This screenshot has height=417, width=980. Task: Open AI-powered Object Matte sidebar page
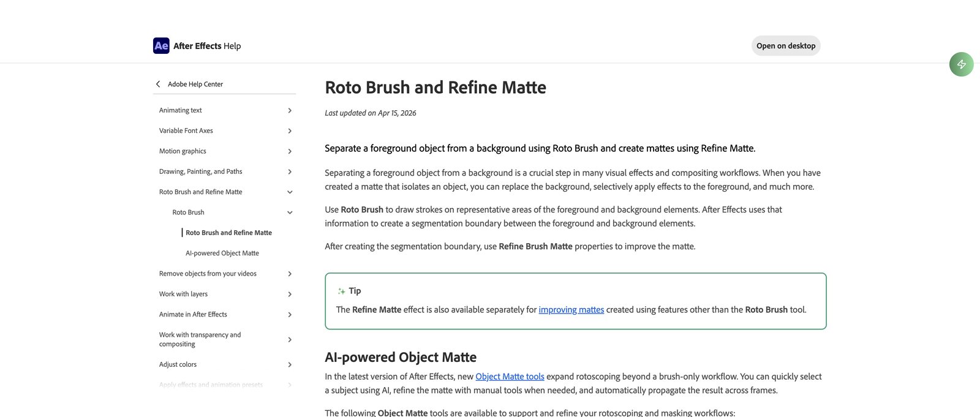pyautogui.click(x=222, y=253)
